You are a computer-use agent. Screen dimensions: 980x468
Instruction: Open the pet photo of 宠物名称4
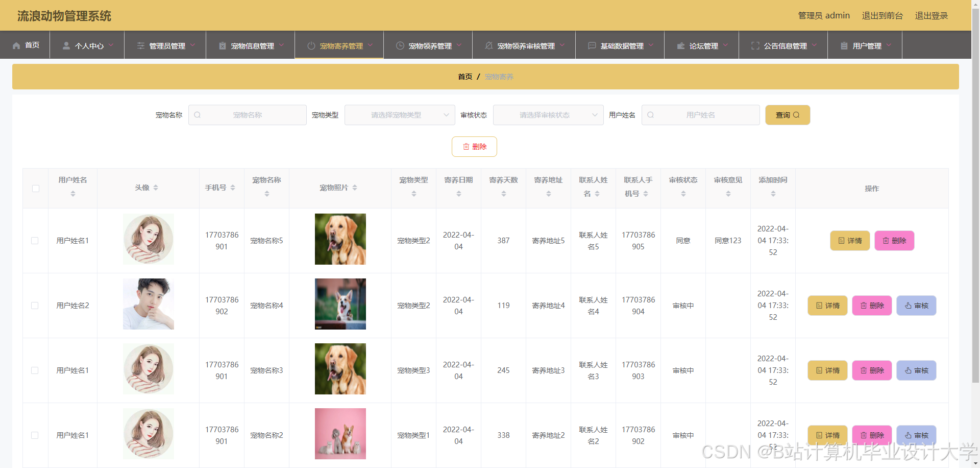(340, 304)
